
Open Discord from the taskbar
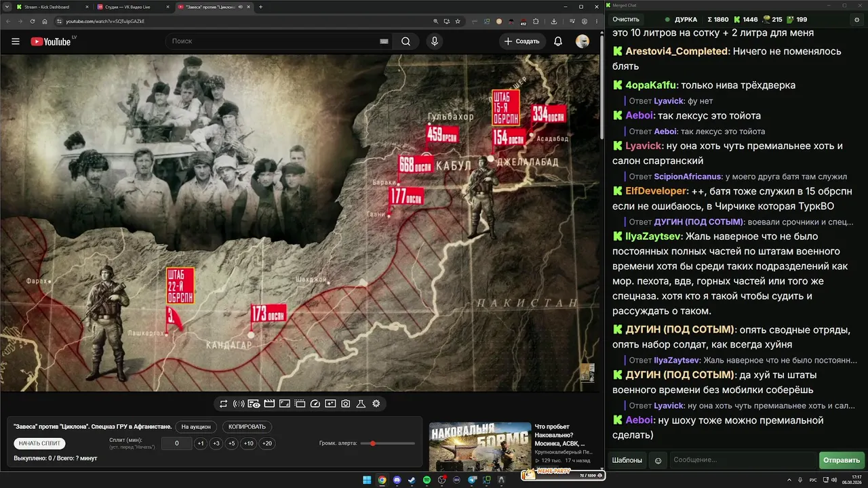397,480
